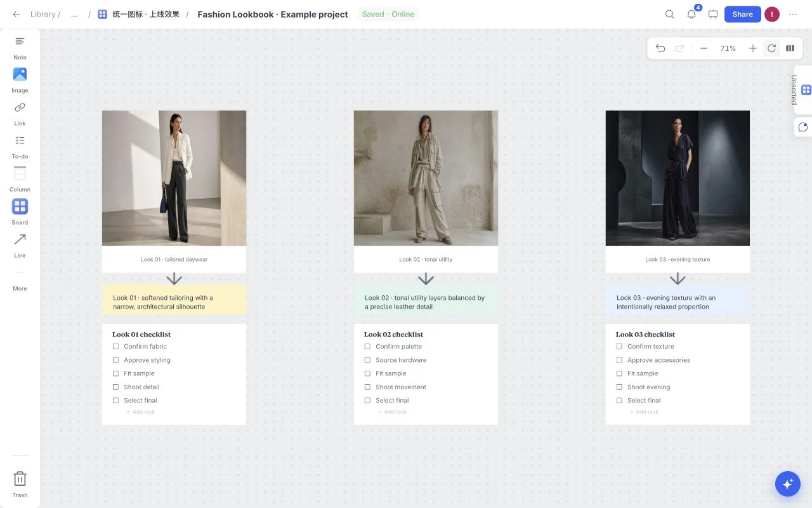The image size is (812, 508).
Task: Check Confirm fabric in Look 01
Action: [x=115, y=347]
